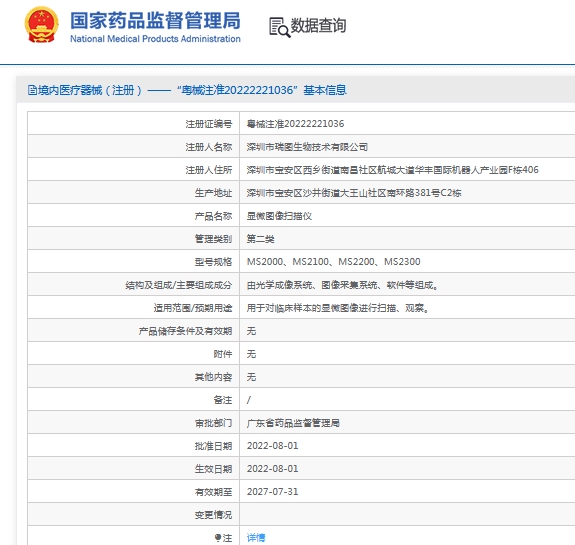Open the 详情 details link
575x545 pixels.
(256, 538)
